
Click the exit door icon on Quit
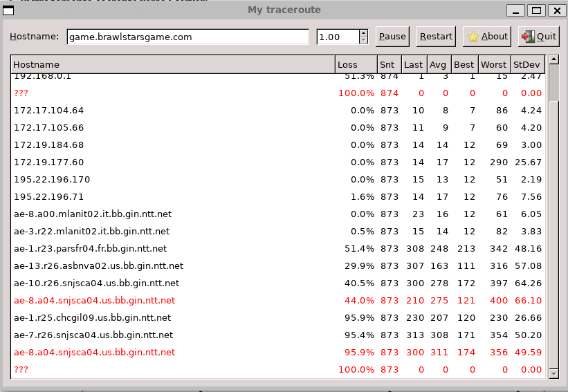[527, 37]
